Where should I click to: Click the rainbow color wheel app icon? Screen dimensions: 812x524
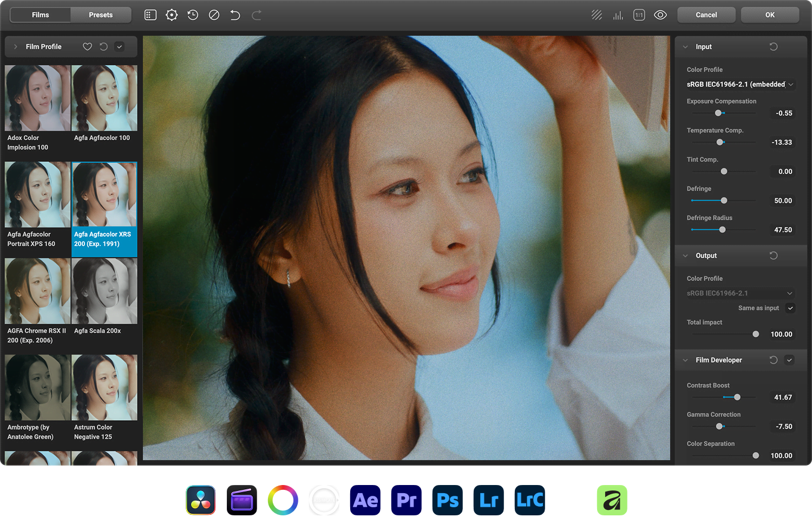tap(283, 500)
